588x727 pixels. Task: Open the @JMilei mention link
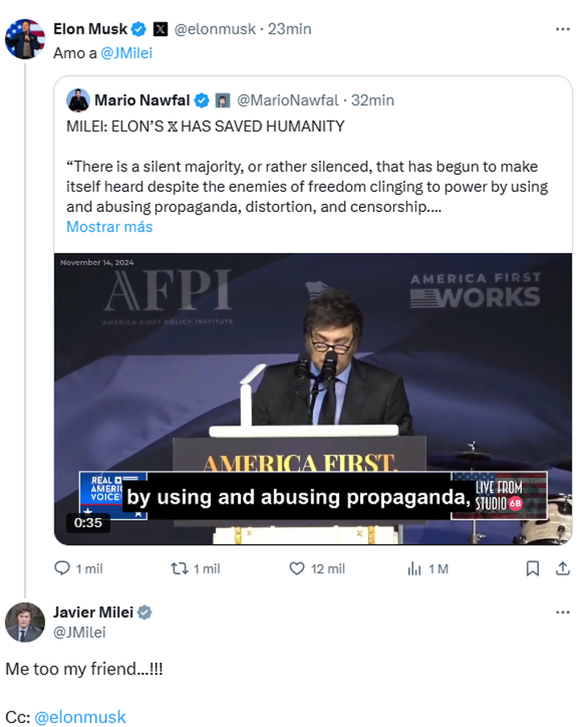(x=126, y=53)
